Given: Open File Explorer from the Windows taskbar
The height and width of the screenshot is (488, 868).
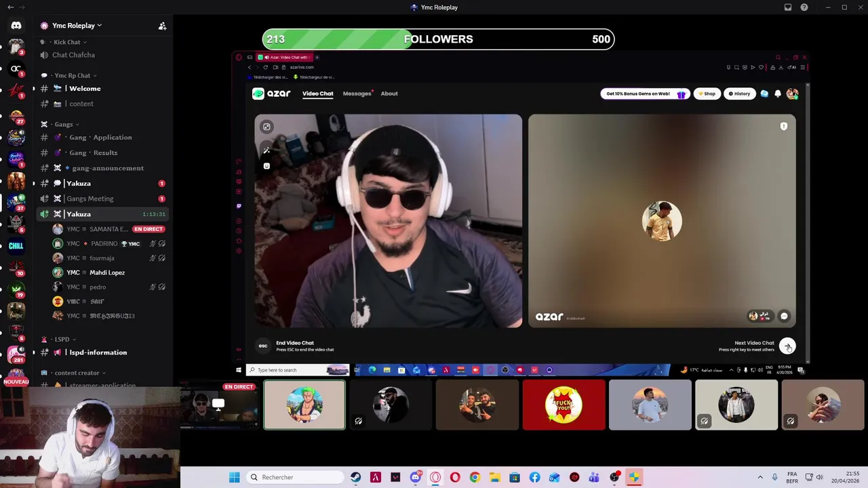Looking at the screenshot, I should (494, 477).
